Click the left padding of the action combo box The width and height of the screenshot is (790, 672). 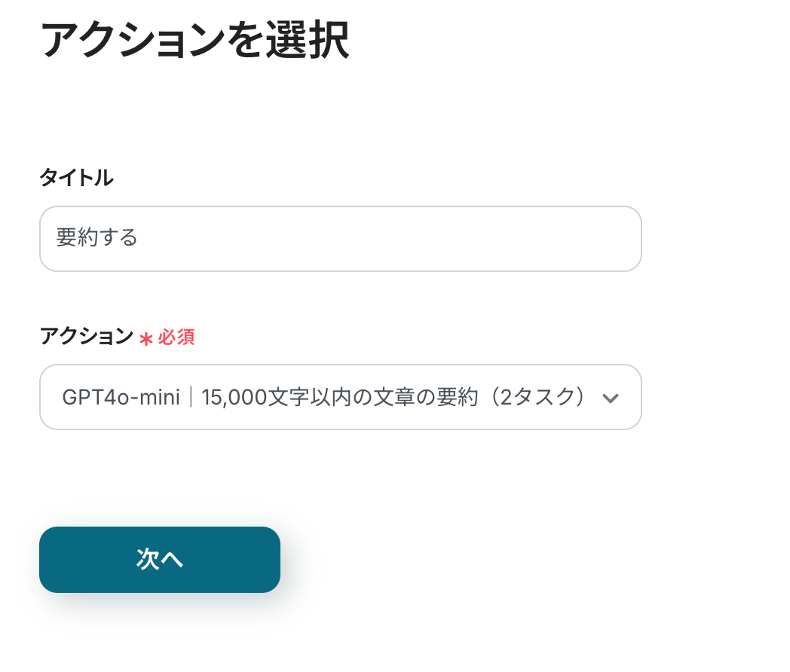50,397
